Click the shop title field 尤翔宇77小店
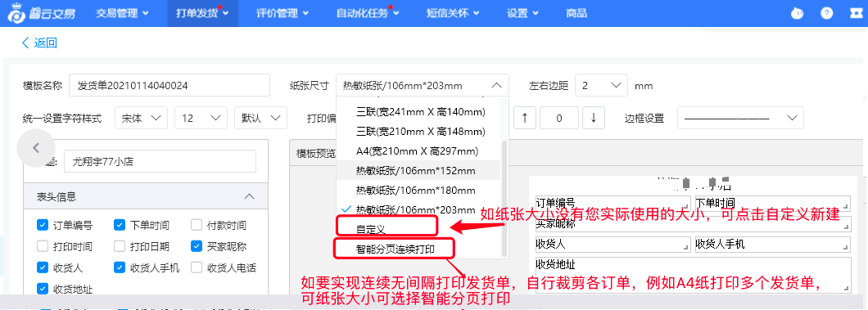 coord(160,162)
